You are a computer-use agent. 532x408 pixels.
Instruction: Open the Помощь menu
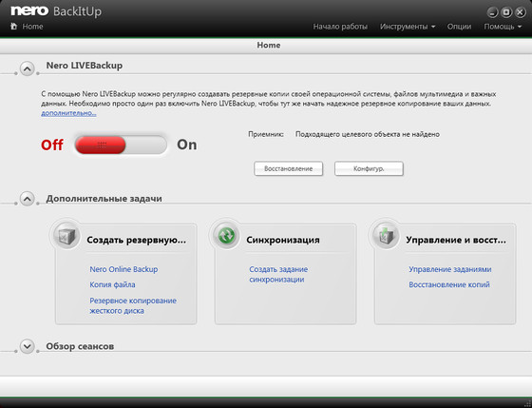click(x=503, y=27)
